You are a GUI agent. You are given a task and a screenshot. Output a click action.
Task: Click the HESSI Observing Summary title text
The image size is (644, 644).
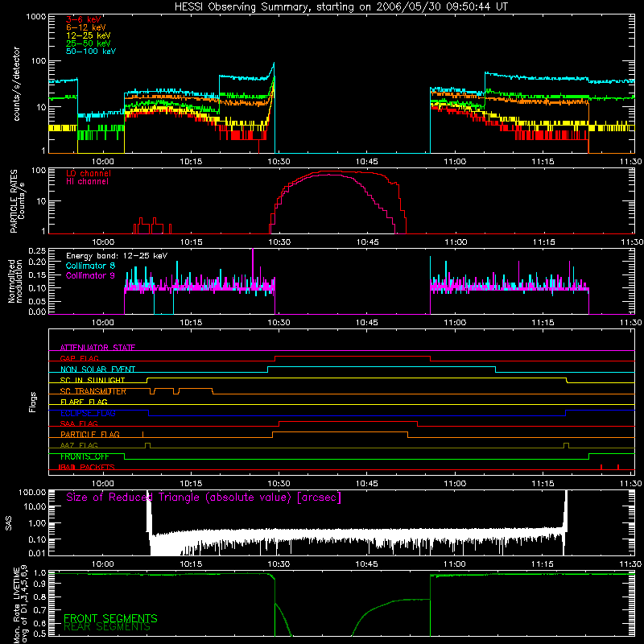[341, 7]
